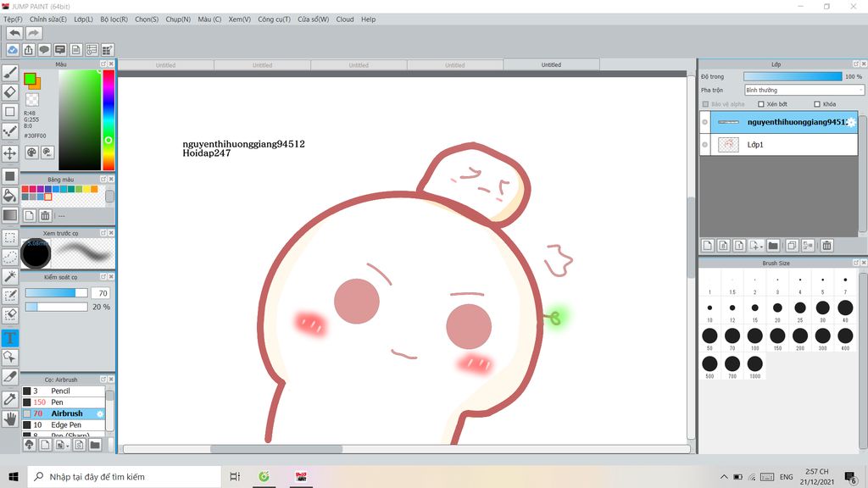This screenshot has width=868, height=488.
Task: Select the Fill rectangle tool
Action: (10, 176)
